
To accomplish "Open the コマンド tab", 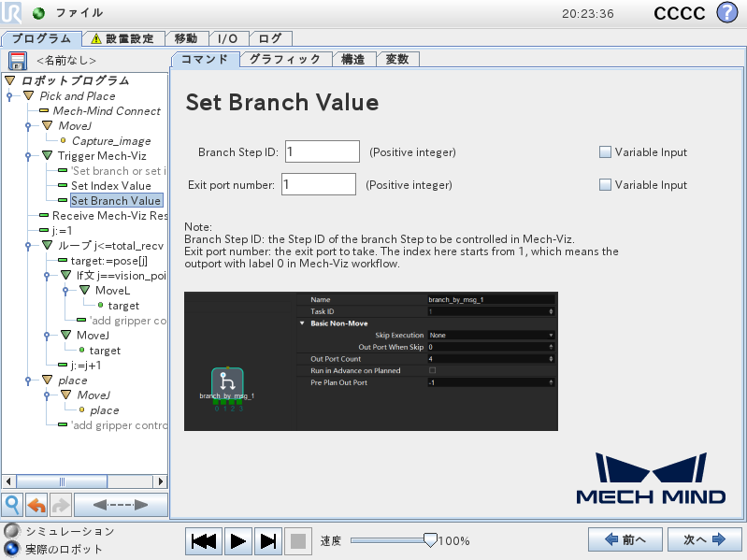I will (x=205, y=60).
